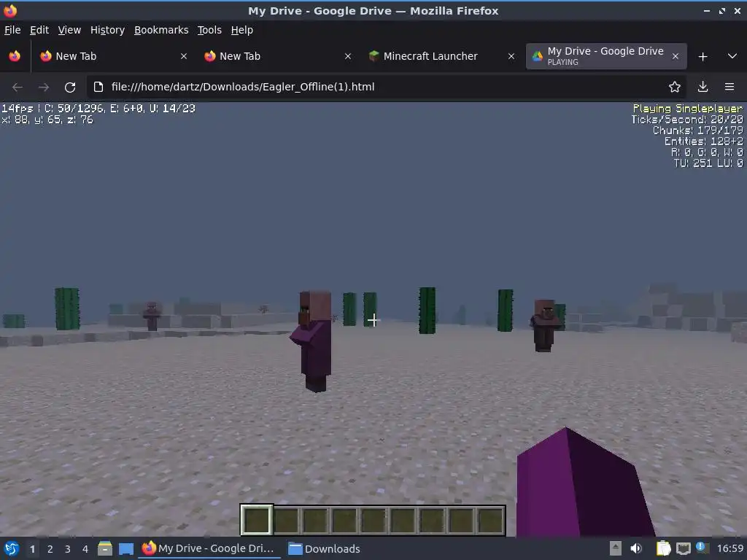
Task: Click the network monitor tray icon
Action: pos(684,549)
